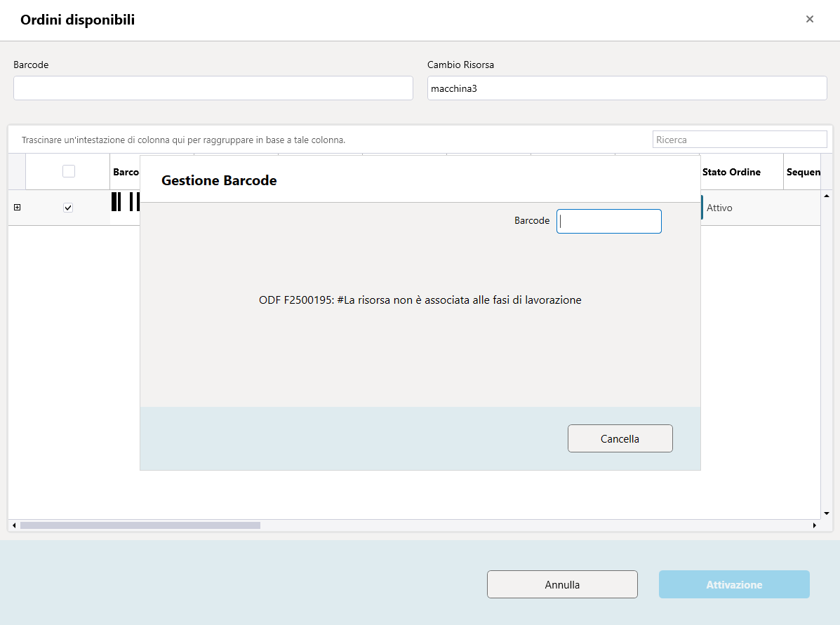Click the Attivazione button
840x625 pixels.
tap(734, 584)
